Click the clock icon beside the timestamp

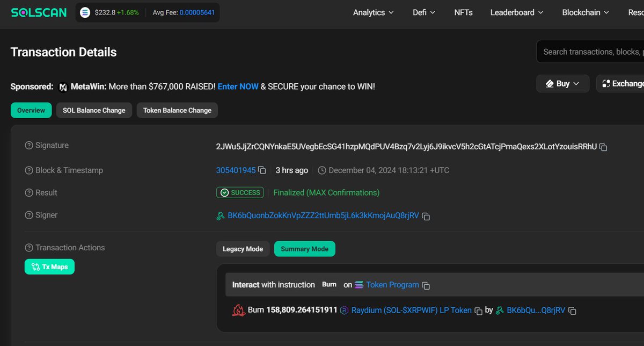322,170
